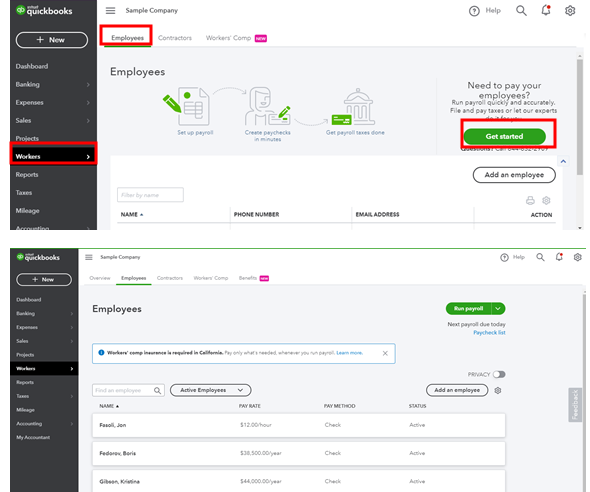Switch to Contractors tab in upper screen
Screen dimensions: 590x492
tap(175, 38)
